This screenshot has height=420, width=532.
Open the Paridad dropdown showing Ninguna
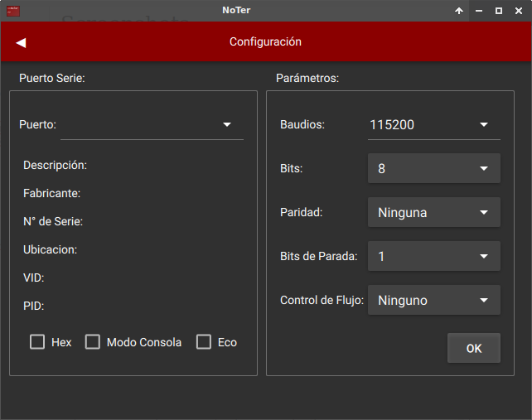point(434,212)
